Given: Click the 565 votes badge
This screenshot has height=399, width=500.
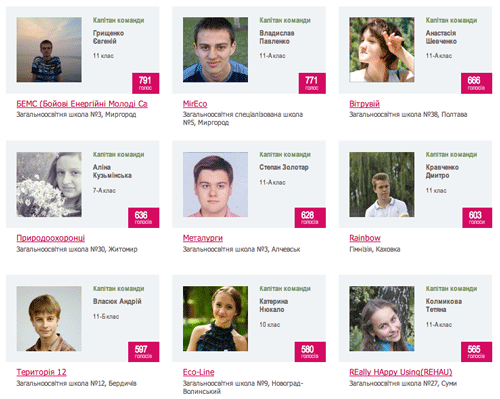Looking at the screenshot, I should click(476, 352).
